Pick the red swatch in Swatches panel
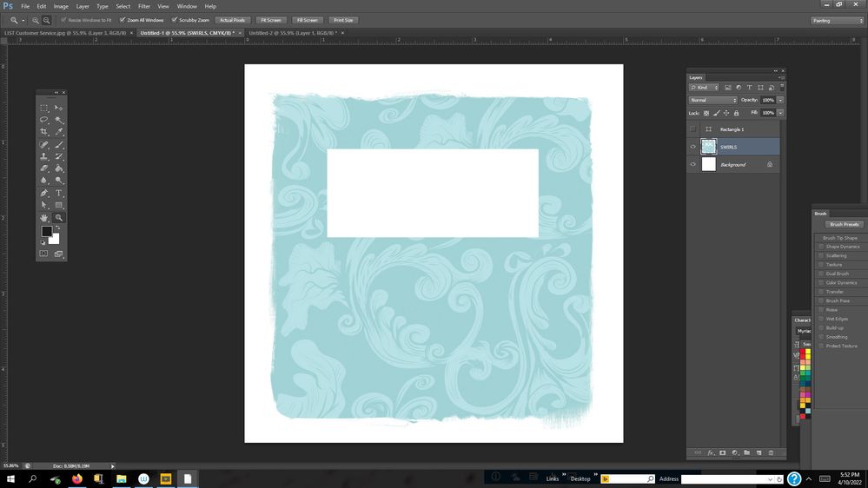Viewport: 868px width, 488px height. (x=802, y=352)
